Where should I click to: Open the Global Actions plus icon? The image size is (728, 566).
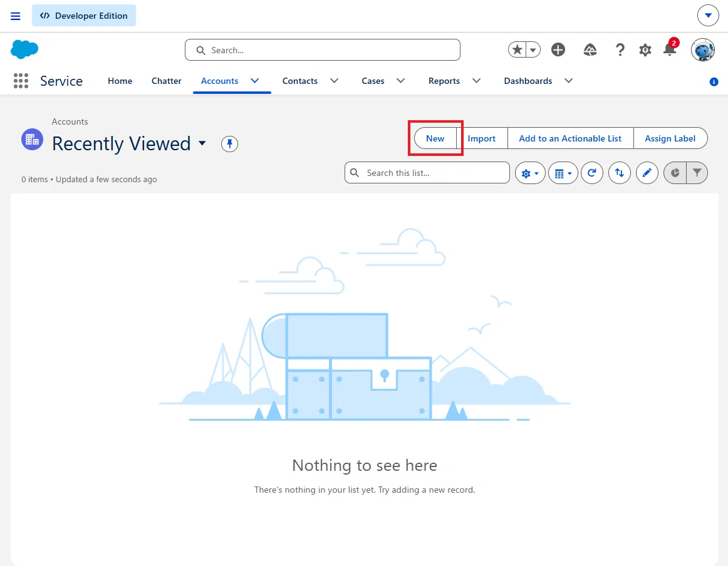click(558, 49)
